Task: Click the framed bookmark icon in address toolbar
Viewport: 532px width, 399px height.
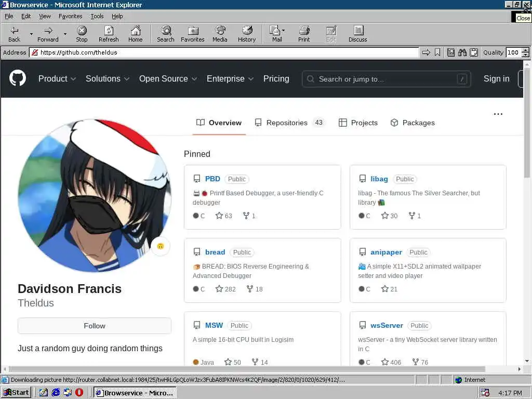Action: tap(450, 52)
